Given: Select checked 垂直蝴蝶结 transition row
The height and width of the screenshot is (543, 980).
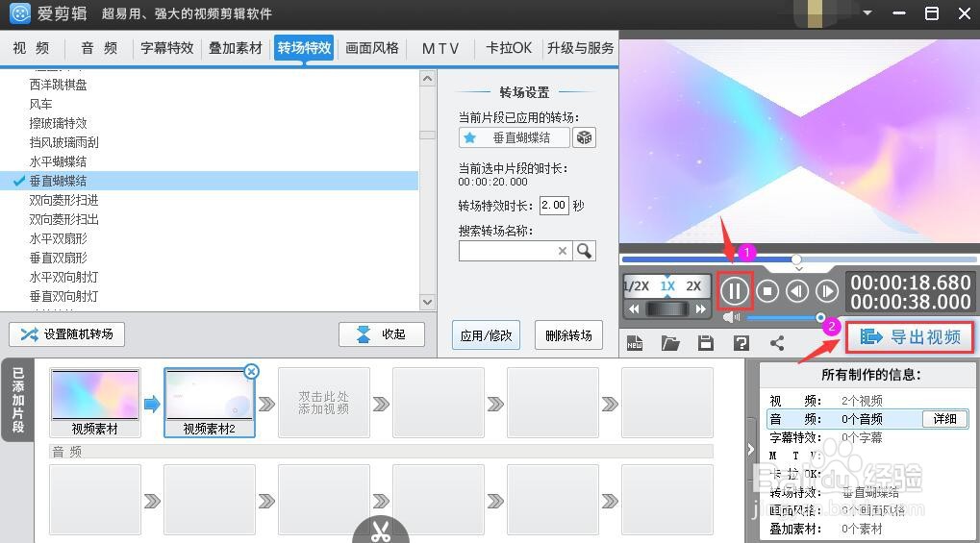Looking at the screenshot, I should (210, 181).
